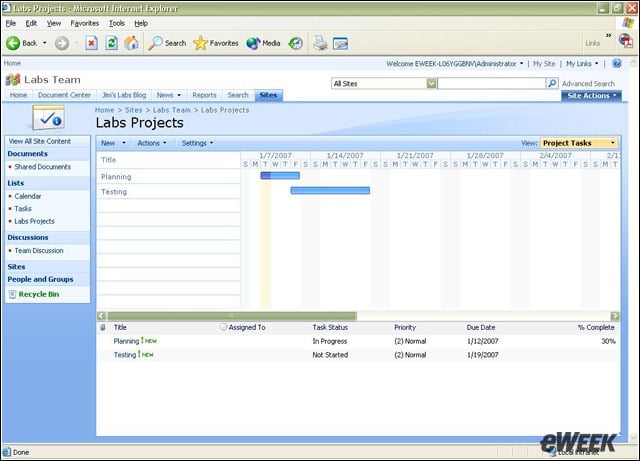The width and height of the screenshot is (640, 461).
Task: Sort by the Task Status column header
Action: [x=330, y=327]
